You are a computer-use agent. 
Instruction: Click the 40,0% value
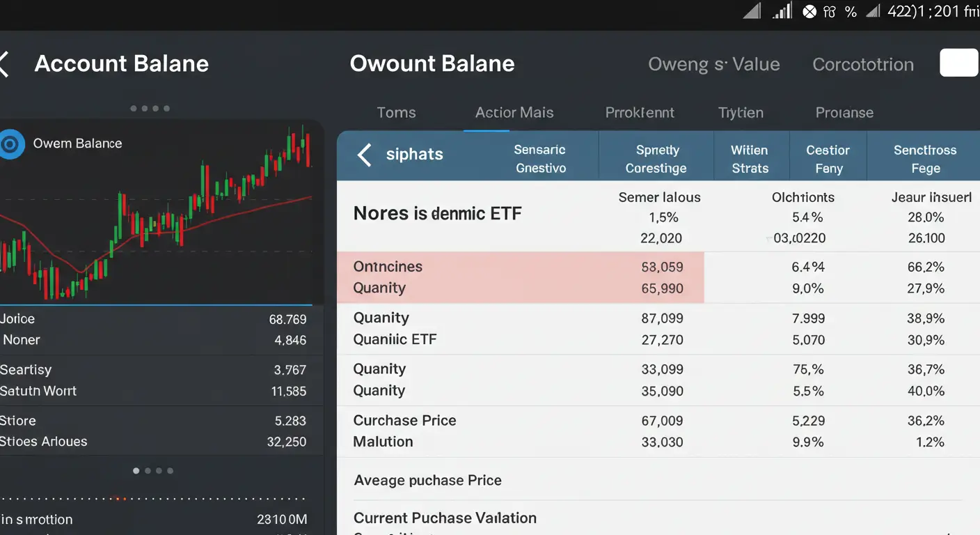926,391
